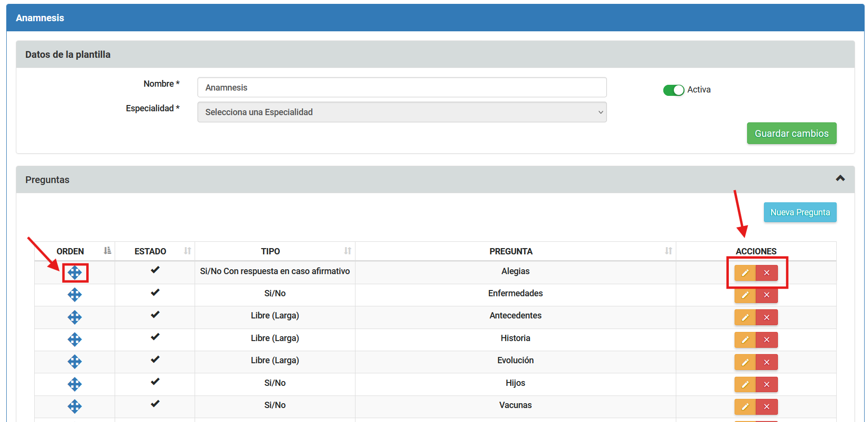Sort the table by the ORDEN column
This screenshot has height=422, width=868.
(70, 251)
